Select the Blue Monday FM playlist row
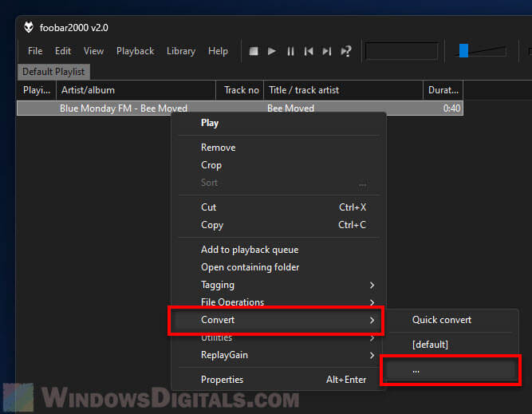Viewport: 532px width, 414px height. (240, 108)
